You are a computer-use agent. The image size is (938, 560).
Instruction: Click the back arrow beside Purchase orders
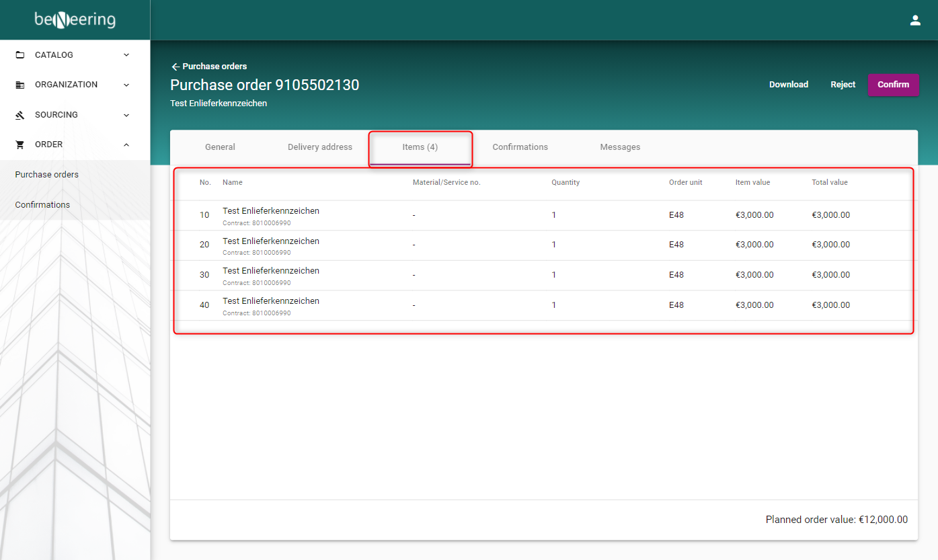pyautogui.click(x=175, y=67)
